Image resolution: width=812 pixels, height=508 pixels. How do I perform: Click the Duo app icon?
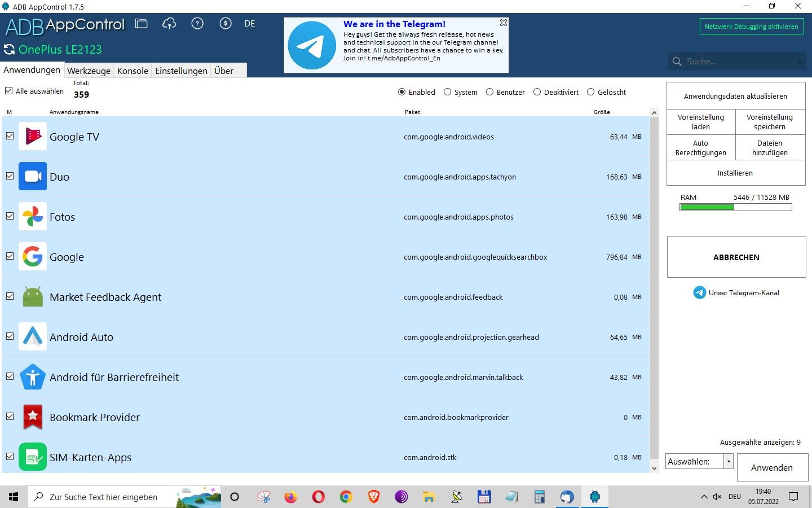click(x=33, y=176)
